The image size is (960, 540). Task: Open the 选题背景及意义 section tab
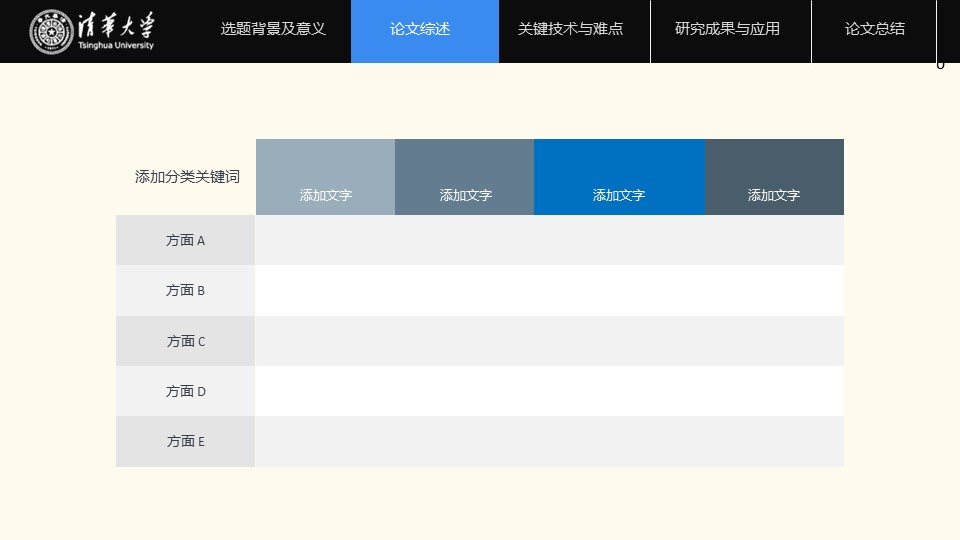pos(273,29)
